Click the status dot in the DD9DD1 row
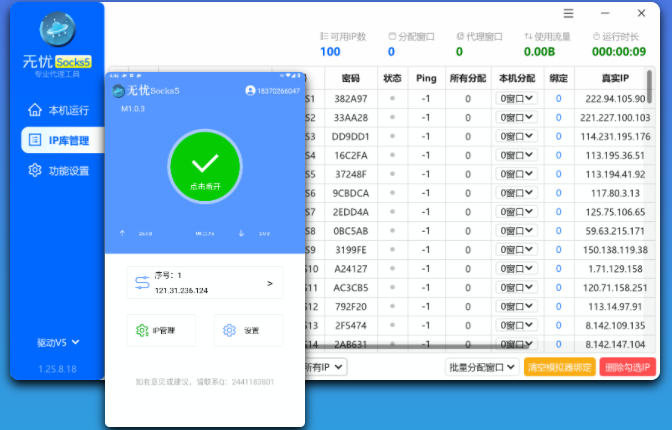 click(x=392, y=136)
